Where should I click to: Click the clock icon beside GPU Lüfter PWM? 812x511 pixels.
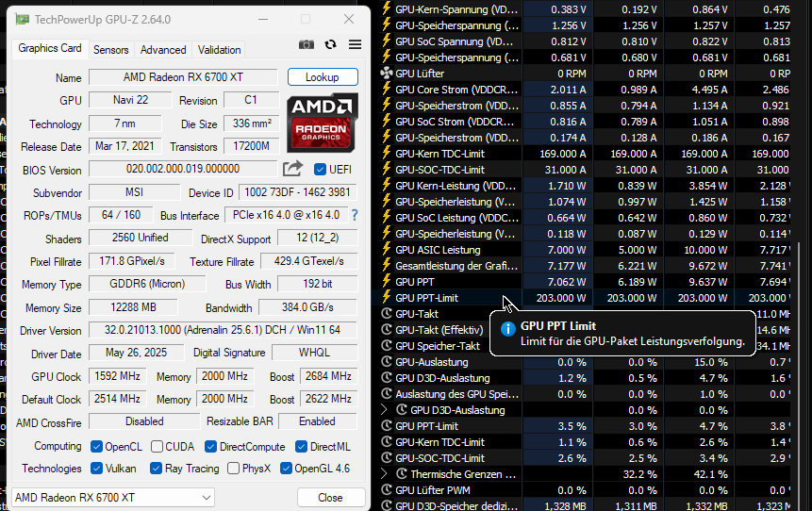click(387, 489)
